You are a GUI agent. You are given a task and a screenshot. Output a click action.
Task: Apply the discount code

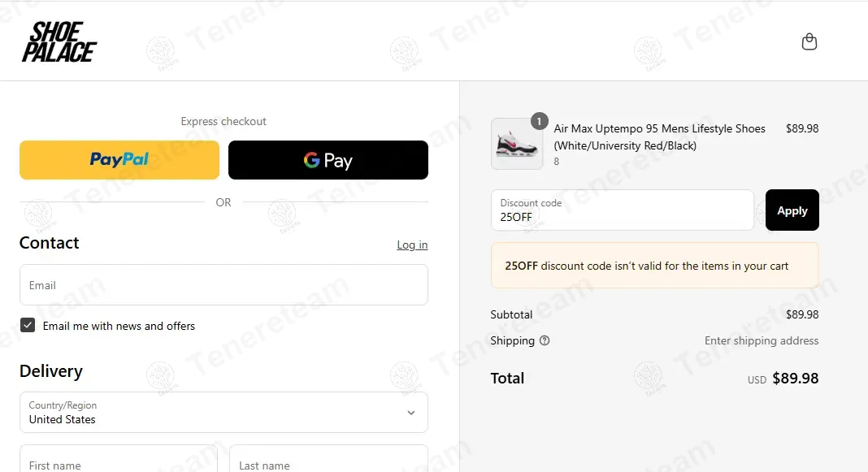pos(792,210)
